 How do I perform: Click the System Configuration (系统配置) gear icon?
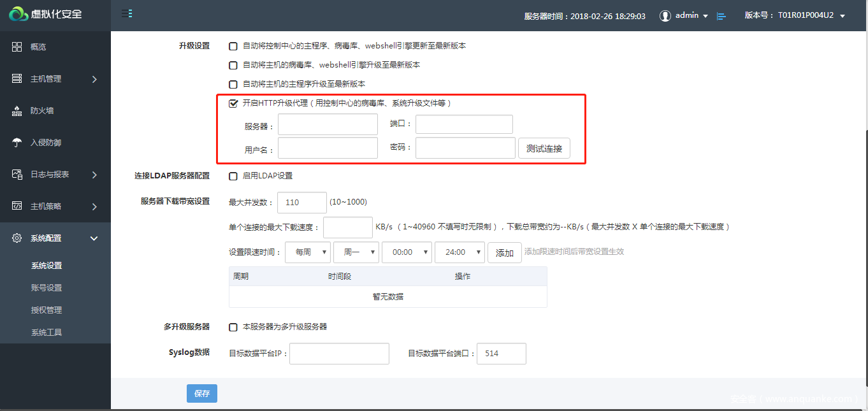[x=17, y=238]
